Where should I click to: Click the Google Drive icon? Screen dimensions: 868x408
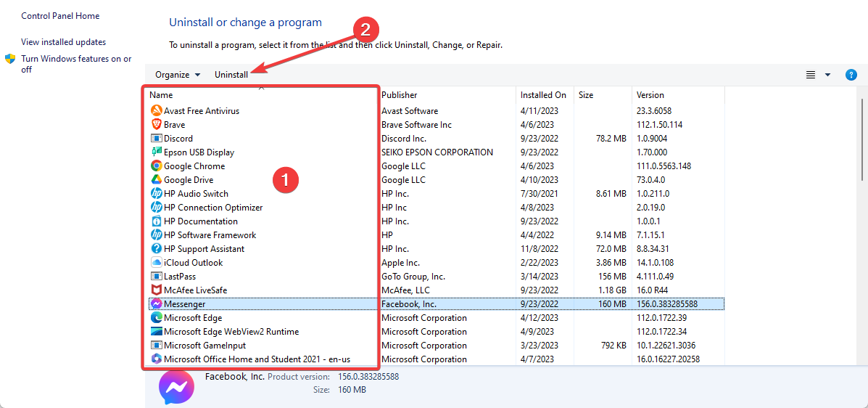point(156,179)
